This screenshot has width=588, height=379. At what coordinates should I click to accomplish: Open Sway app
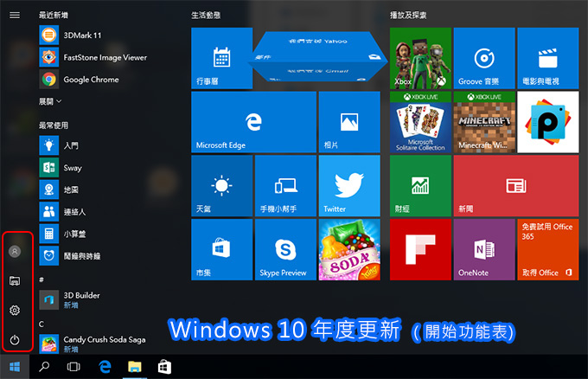tap(61, 168)
